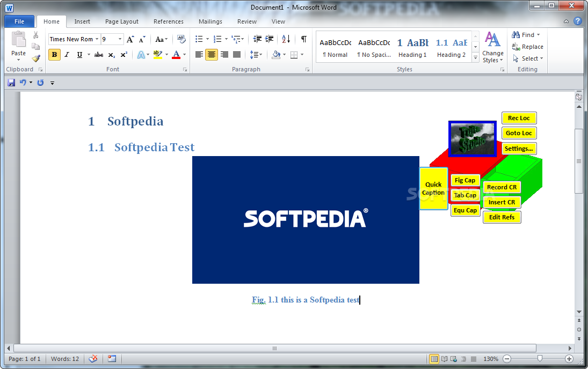Image resolution: width=588 pixels, height=369 pixels.
Task: Open the font name dropdown
Action: point(97,39)
